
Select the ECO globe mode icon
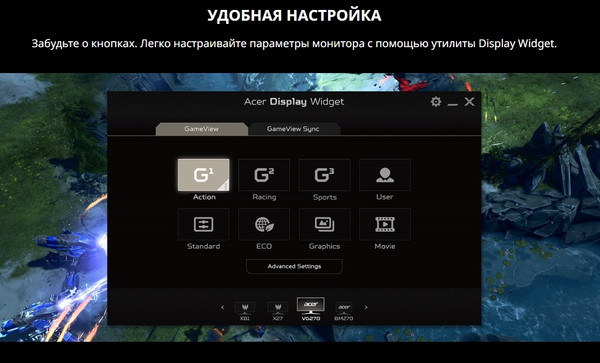(x=264, y=224)
